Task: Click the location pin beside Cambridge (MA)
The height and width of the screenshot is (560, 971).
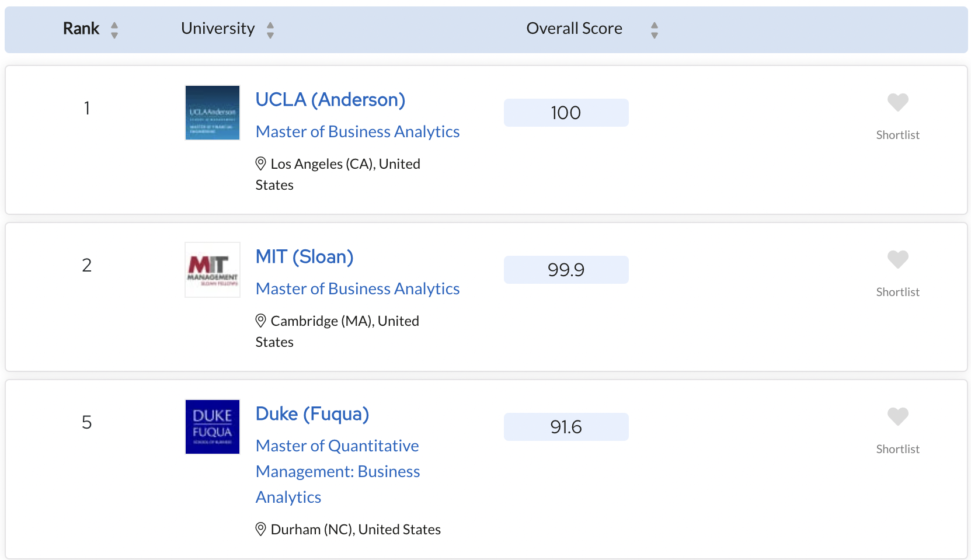Action: [261, 321]
